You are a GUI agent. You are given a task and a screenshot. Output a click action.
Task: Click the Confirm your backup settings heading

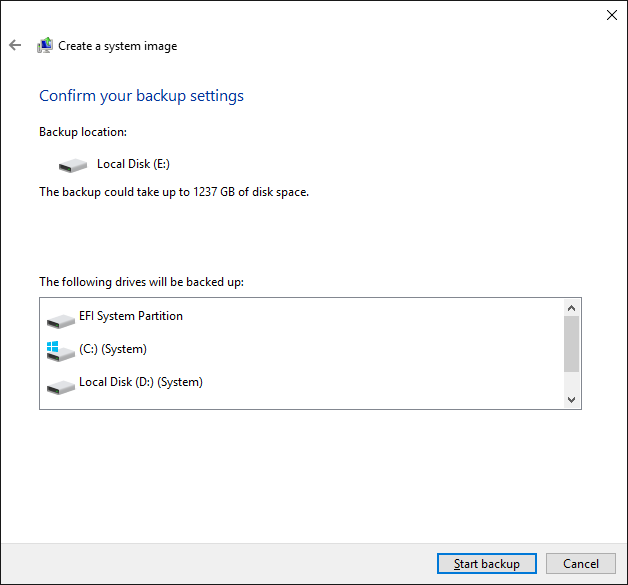pos(141,96)
